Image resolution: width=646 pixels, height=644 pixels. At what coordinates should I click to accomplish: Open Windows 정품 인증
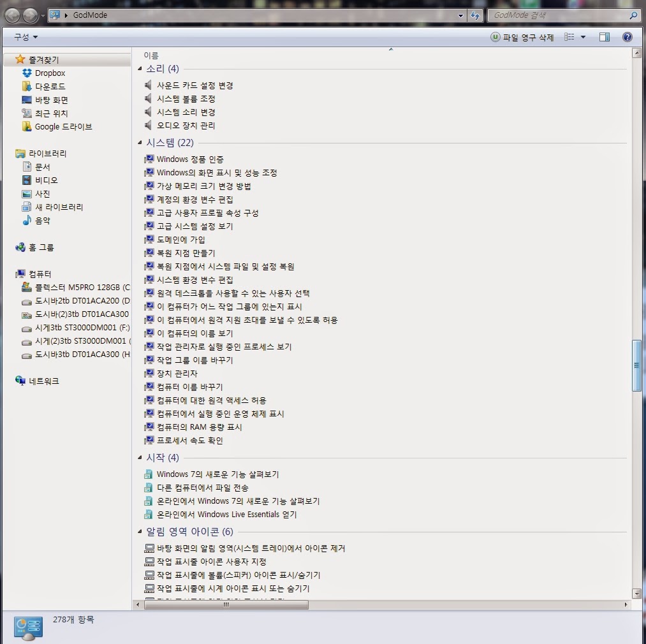pyautogui.click(x=190, y=159)
